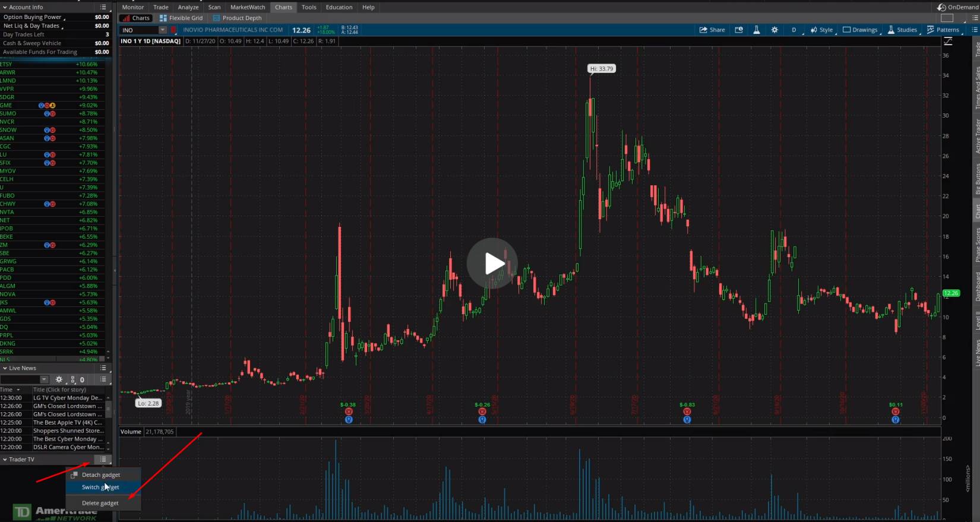Open the MarketWatch tab
The image size is (980, 522).
(248, 7)
